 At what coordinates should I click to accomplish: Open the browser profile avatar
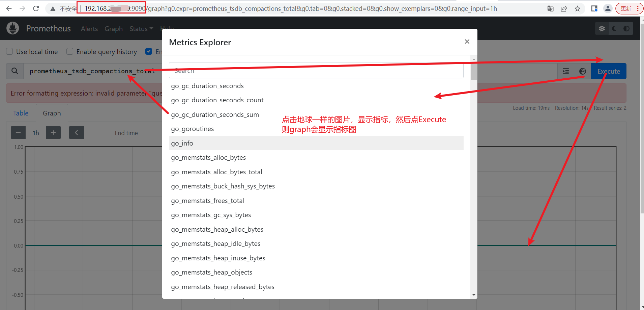tap(608, 9)
